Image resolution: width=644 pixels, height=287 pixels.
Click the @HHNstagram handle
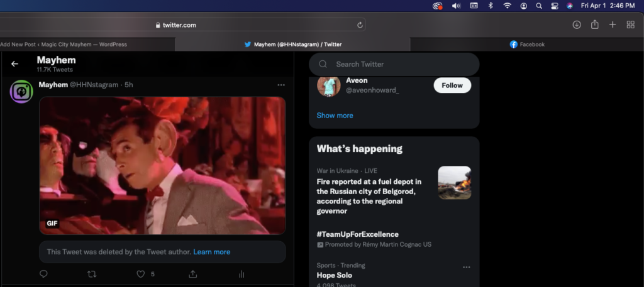tap(94, 85)
